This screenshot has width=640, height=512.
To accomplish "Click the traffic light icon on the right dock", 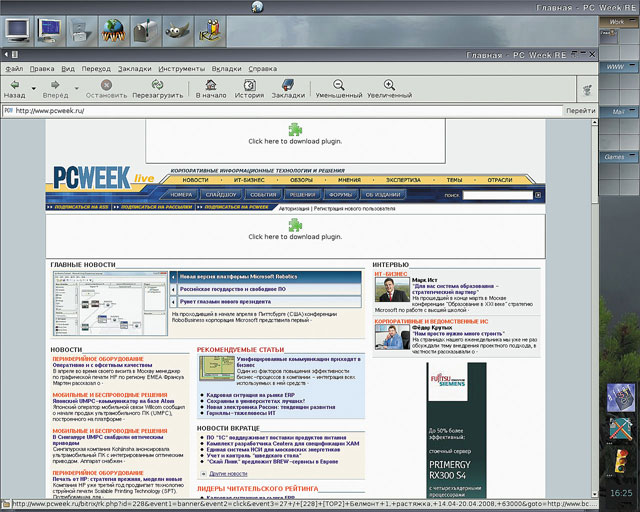I will coord(621,461).
